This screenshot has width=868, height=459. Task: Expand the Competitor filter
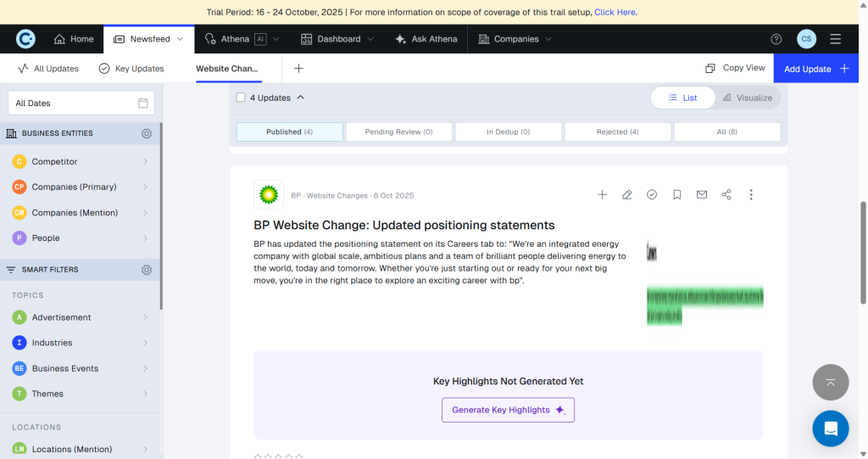[145, 161]
